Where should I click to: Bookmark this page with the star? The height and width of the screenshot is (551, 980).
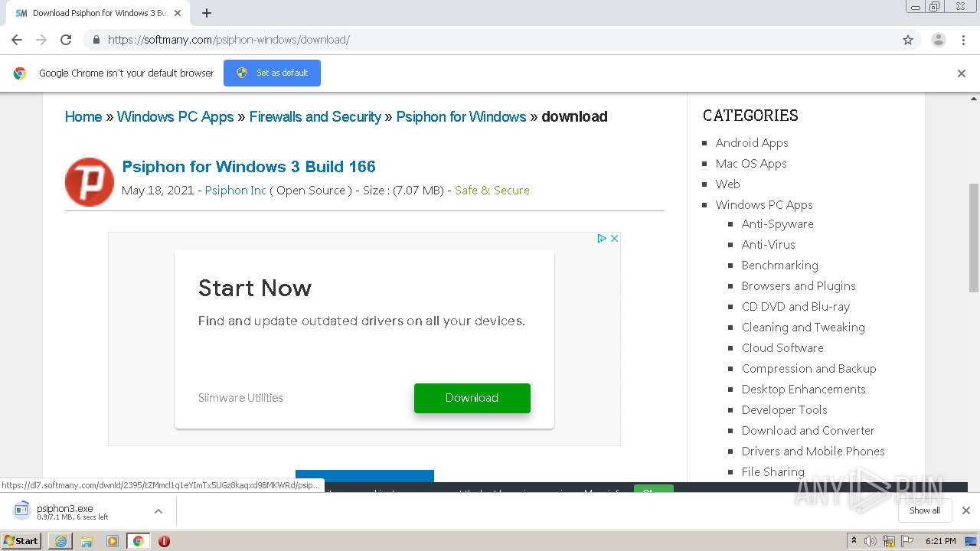(x=908, y=40)
